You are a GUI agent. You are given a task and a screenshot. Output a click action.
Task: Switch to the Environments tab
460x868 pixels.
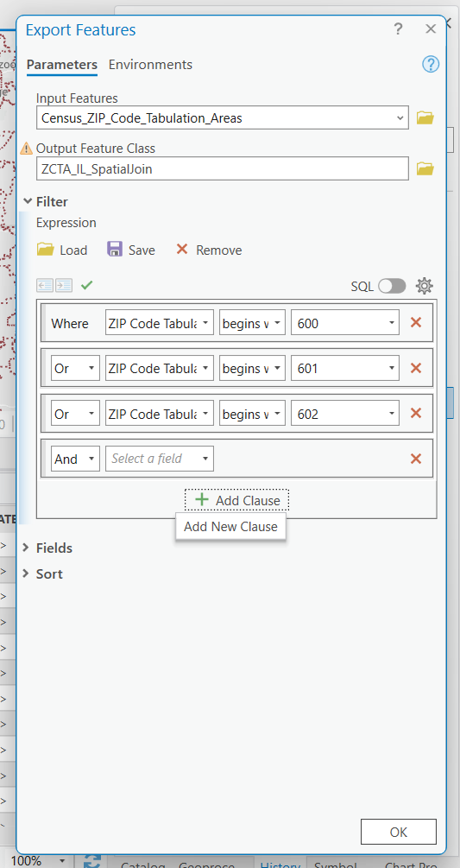(150, 65)
